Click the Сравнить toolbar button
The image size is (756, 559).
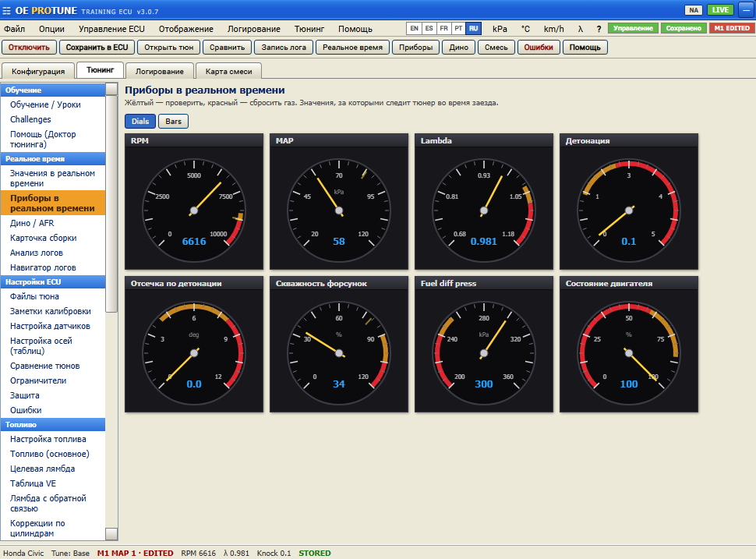pos(227,48)
